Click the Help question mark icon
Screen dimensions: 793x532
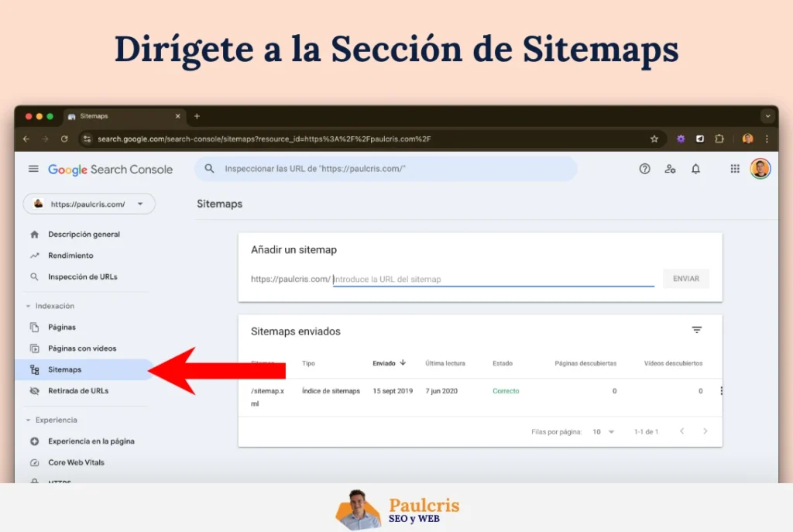[644, 169]
